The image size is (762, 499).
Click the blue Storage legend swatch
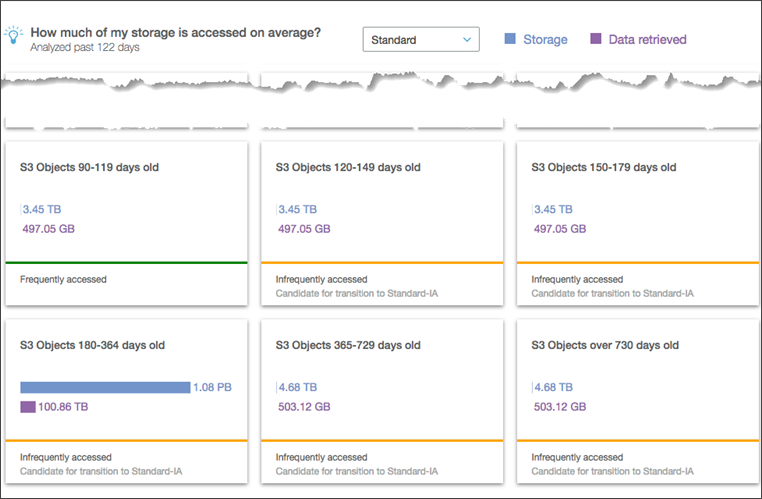pos(510,39)
